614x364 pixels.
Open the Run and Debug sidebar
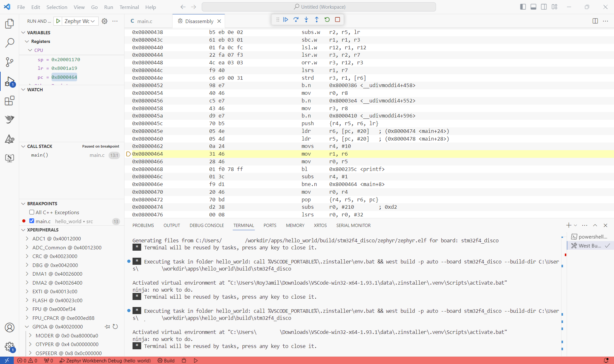point(10,81)
